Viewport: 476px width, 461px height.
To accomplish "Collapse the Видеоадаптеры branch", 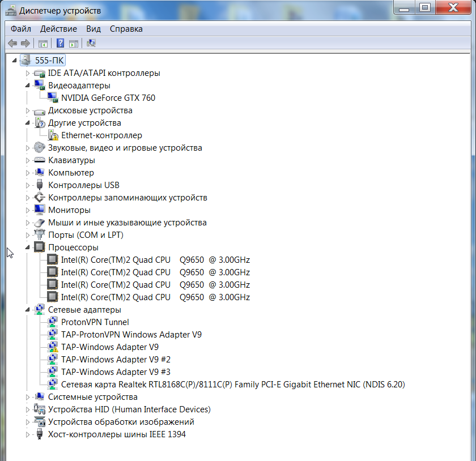I will coord(27,86).
